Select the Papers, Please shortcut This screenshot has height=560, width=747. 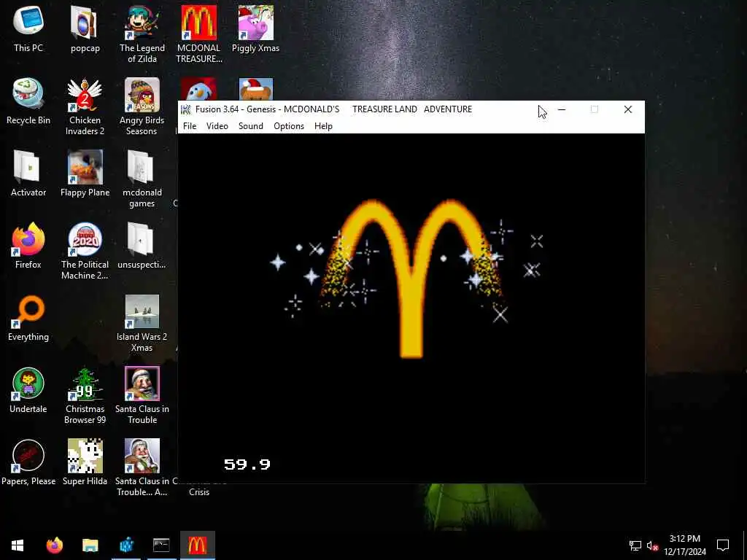coord(28,462)
